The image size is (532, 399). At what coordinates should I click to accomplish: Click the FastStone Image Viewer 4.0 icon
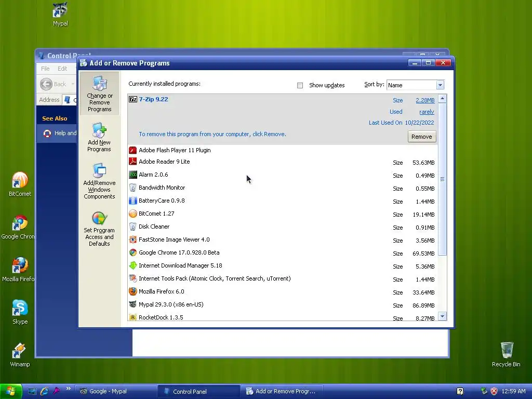[x=133, y=240]
